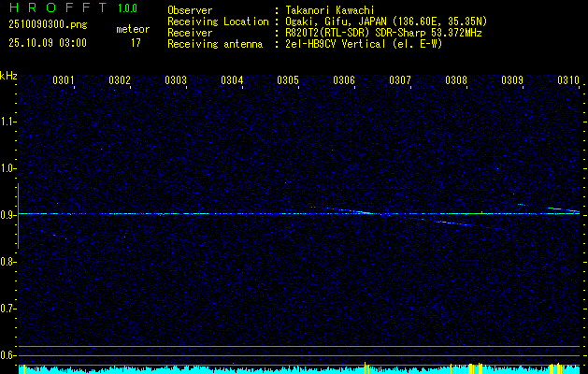Pick the 0307 time marker
The image size is (588, 374).
(400, 80)
